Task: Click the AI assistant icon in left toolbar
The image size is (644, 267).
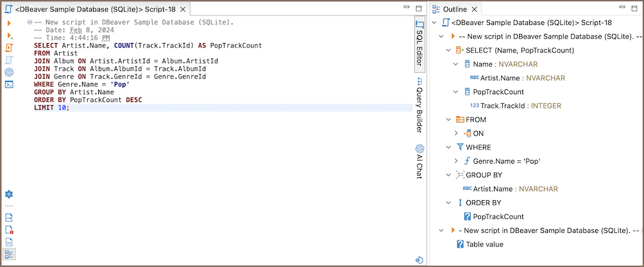Action: point(9,72)
